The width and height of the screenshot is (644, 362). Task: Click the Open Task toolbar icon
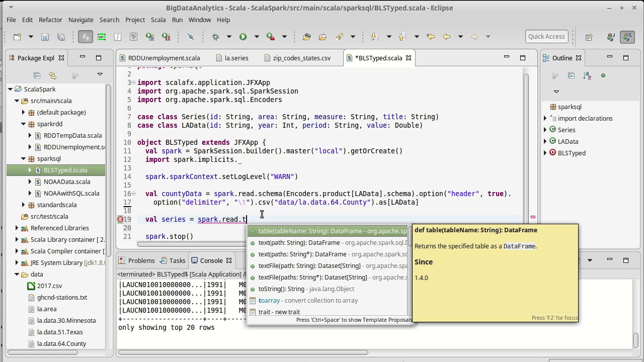tap(323, 37)
